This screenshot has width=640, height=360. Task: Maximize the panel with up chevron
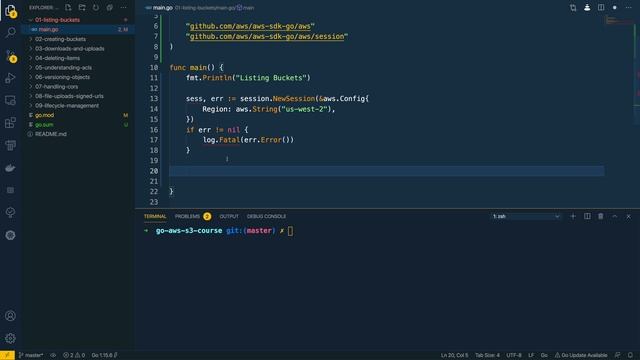615,216
